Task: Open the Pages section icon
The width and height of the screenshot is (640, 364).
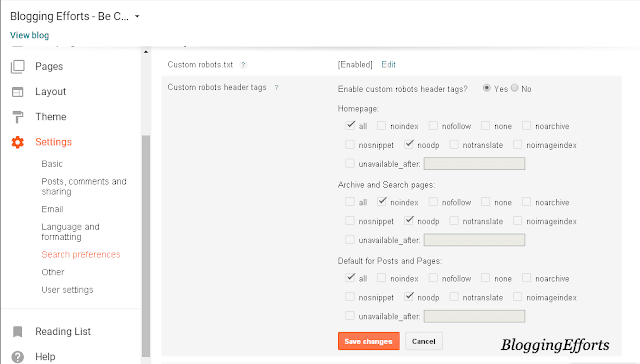Action: (x=18, y=67)
